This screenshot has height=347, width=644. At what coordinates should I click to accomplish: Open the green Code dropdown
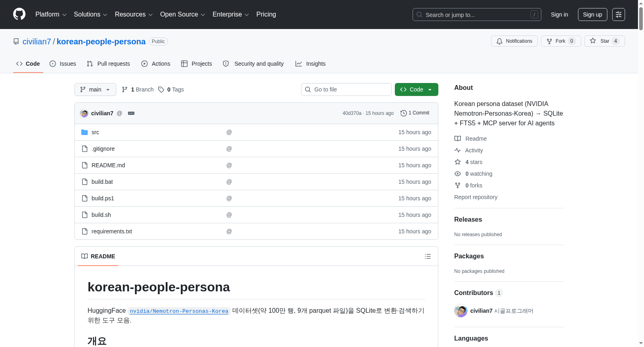point(417,89)
